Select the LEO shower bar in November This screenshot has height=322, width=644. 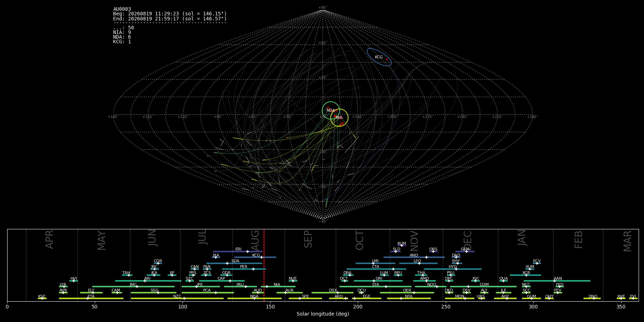pos(418,263)
